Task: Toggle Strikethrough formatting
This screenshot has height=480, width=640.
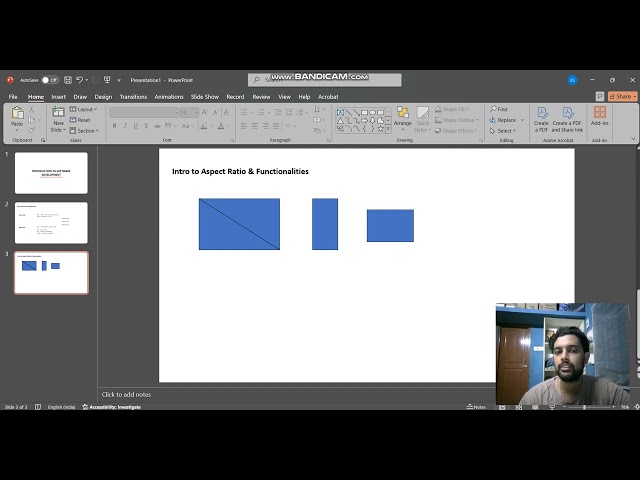Action: (x=157, y=126)
